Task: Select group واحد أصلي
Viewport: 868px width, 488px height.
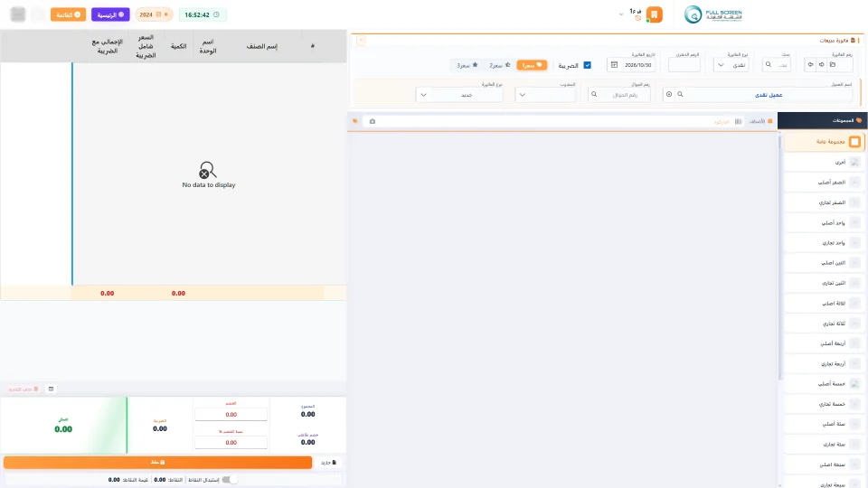Action: pos(825,222)
